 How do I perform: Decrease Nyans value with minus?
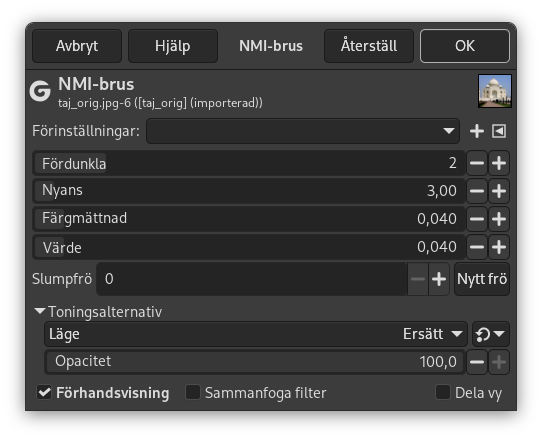(x=477, y=191)
